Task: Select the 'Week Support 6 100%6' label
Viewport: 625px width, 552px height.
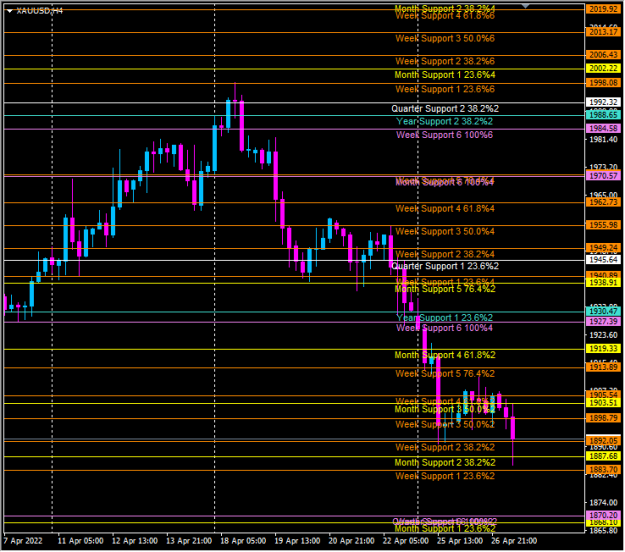Action: [444, 135]
